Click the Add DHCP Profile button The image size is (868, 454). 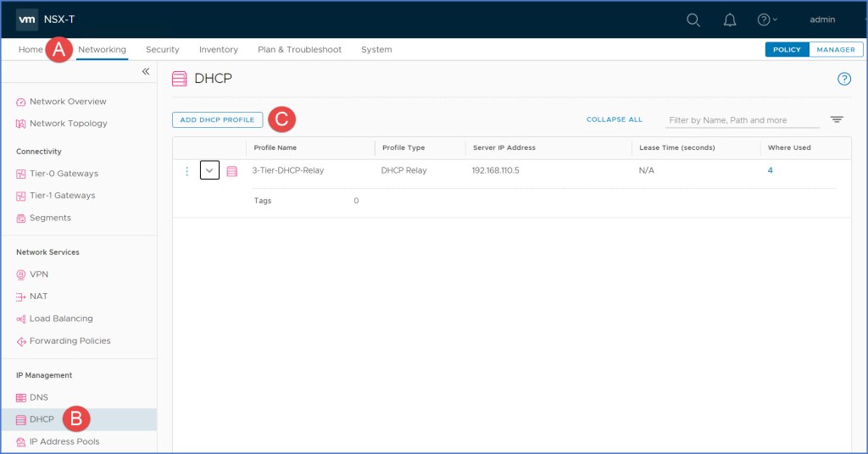tap(217, 120)
